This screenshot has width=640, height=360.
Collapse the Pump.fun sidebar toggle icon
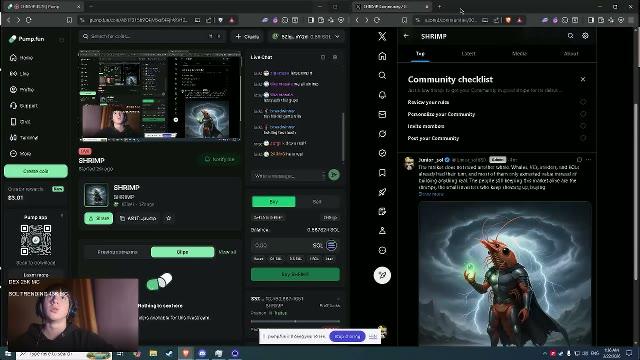[x=62, y=40]
